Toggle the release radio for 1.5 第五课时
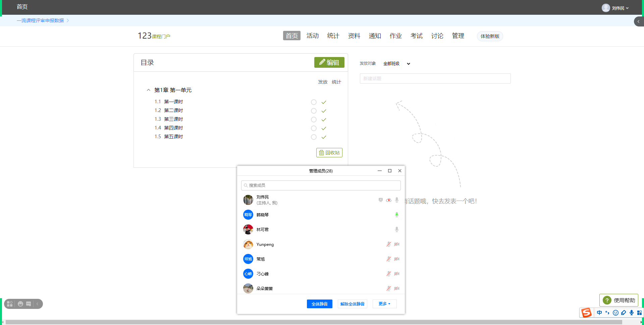 [x=314, y=137]
